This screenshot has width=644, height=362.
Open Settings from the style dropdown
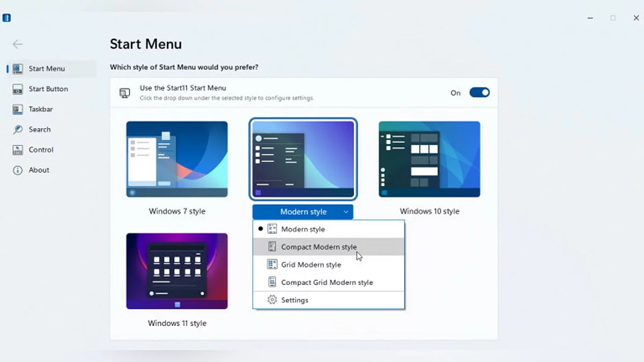(x=328, y=300)
